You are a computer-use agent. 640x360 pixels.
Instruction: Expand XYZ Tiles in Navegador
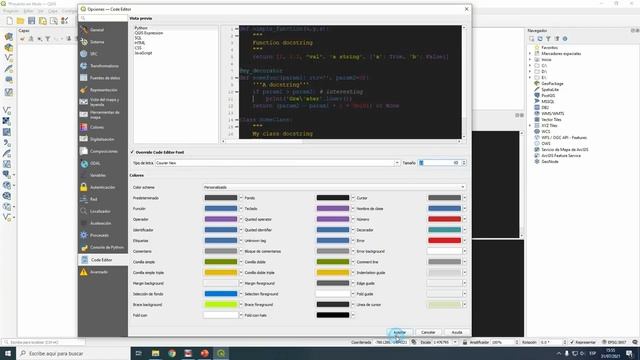coord(531,126)
